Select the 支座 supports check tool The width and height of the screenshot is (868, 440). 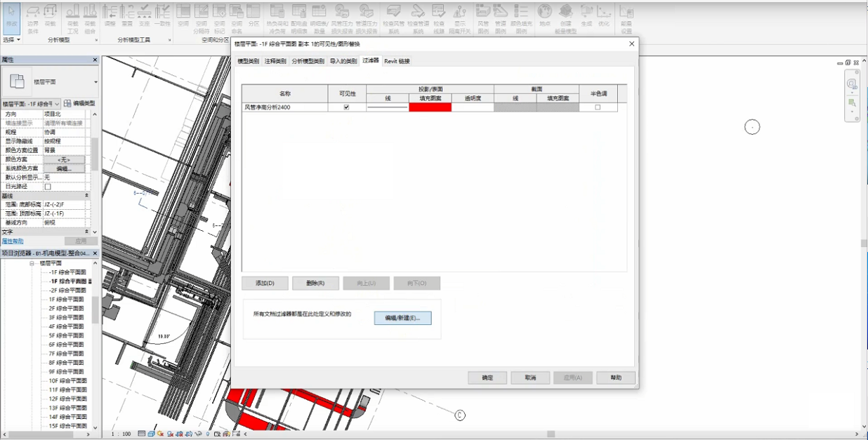(x=144, y=17)
